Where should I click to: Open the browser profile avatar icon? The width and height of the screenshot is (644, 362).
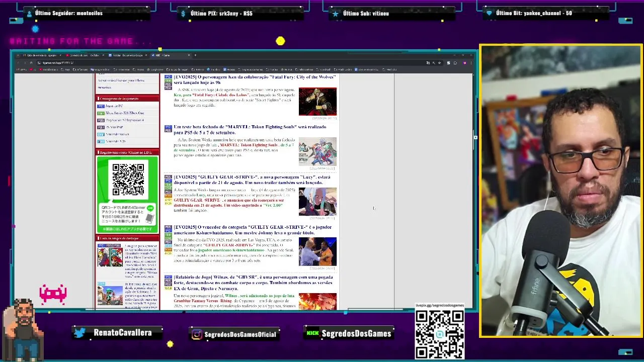point(464,63)
